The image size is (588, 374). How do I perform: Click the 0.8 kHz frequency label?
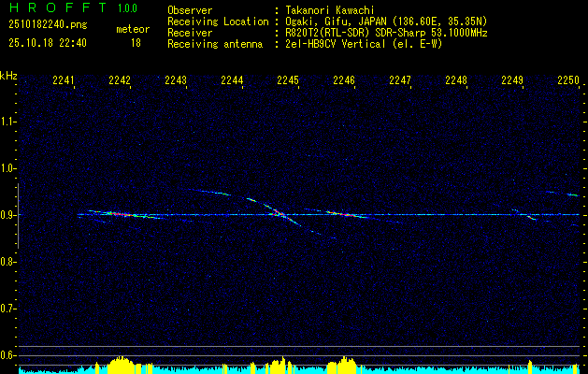tap(7, 262)
